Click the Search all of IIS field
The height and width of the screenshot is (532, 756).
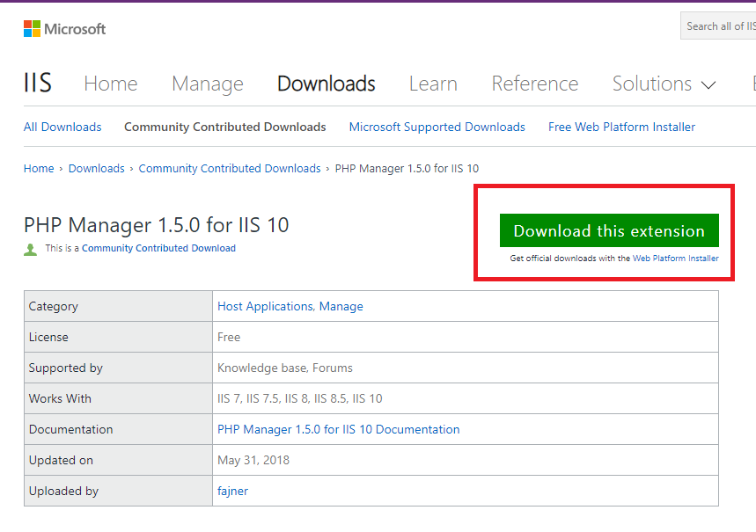pyautogui.click(x=719, y=26)
